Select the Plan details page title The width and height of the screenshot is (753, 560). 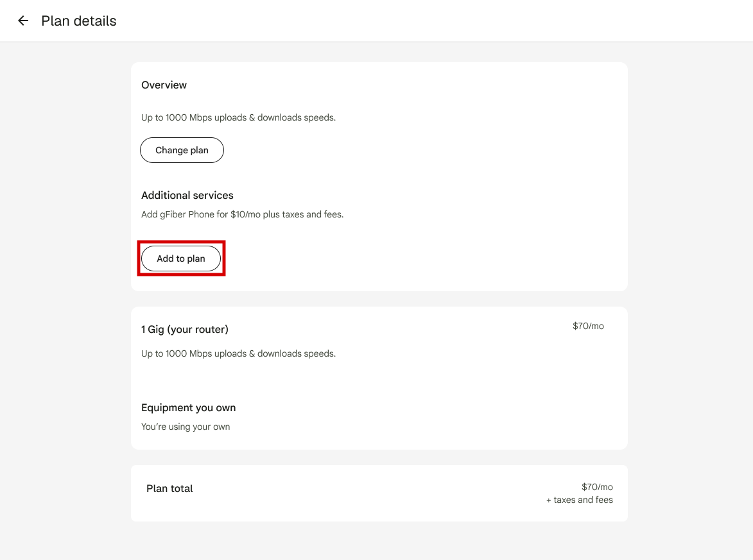(79, 21)
